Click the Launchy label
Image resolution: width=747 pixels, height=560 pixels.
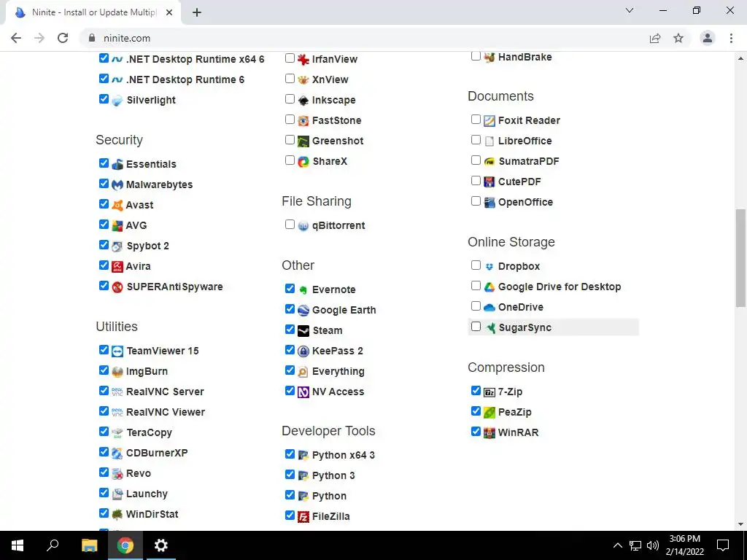[147, 494]
